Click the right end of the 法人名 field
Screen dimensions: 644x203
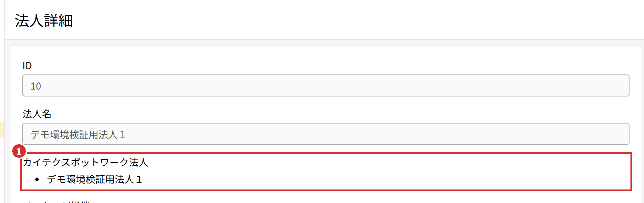click(x=617, y=134)
